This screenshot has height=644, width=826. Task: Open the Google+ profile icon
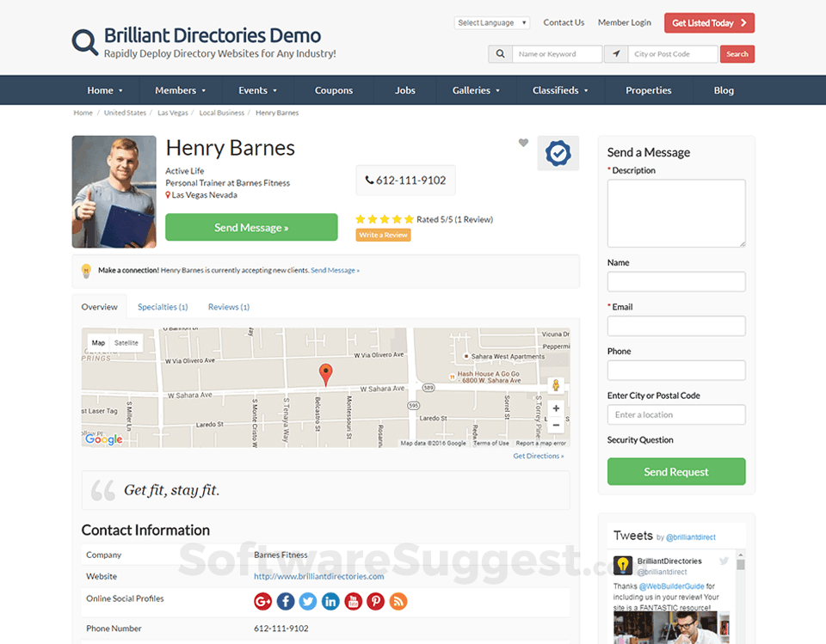click(x=262, y=601)
